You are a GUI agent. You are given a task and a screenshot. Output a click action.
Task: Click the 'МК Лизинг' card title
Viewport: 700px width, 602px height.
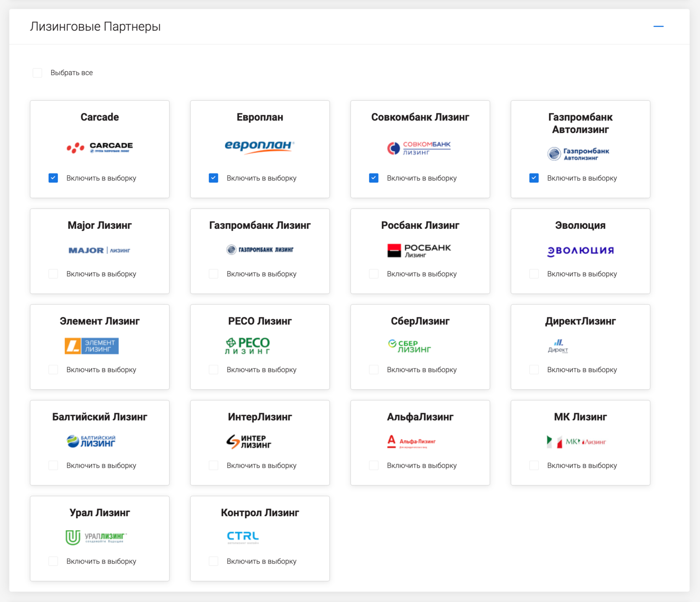pos(580,417)
